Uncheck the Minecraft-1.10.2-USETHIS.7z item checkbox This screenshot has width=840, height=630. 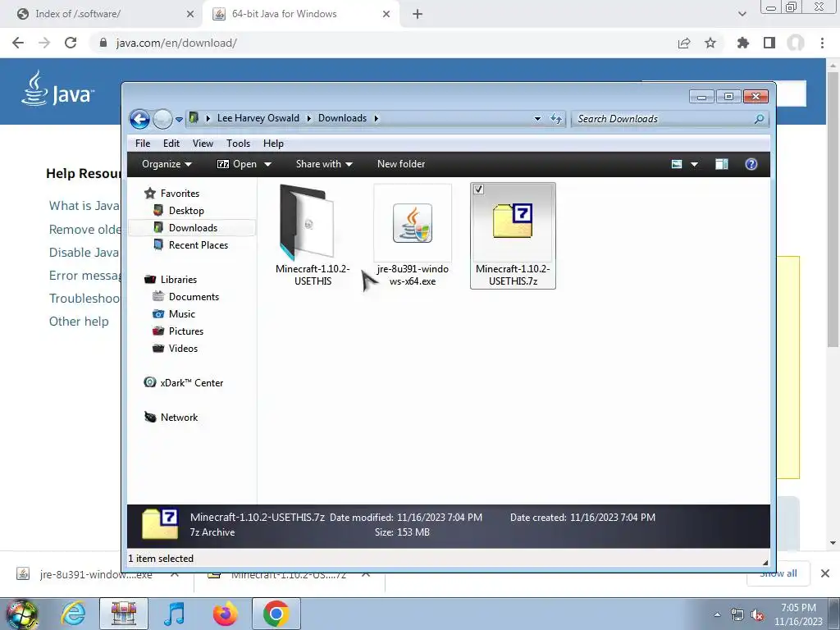click(x=479, y=189)
